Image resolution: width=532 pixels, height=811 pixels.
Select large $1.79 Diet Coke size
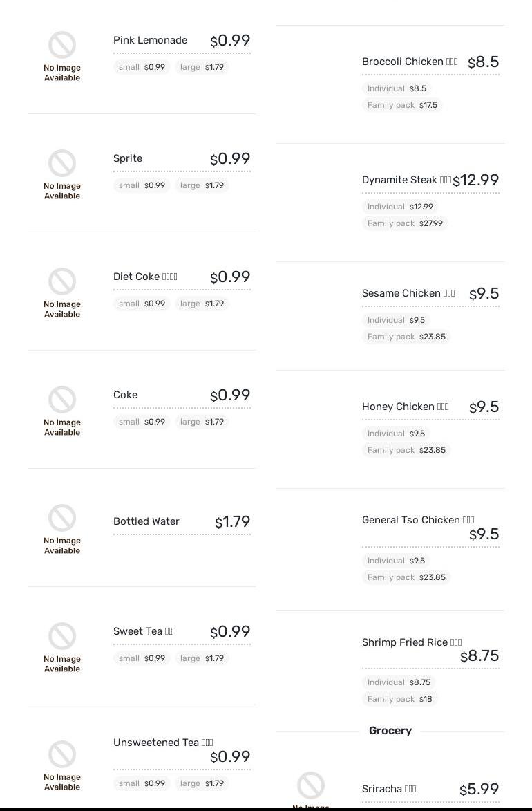click(x=202, y=304)
